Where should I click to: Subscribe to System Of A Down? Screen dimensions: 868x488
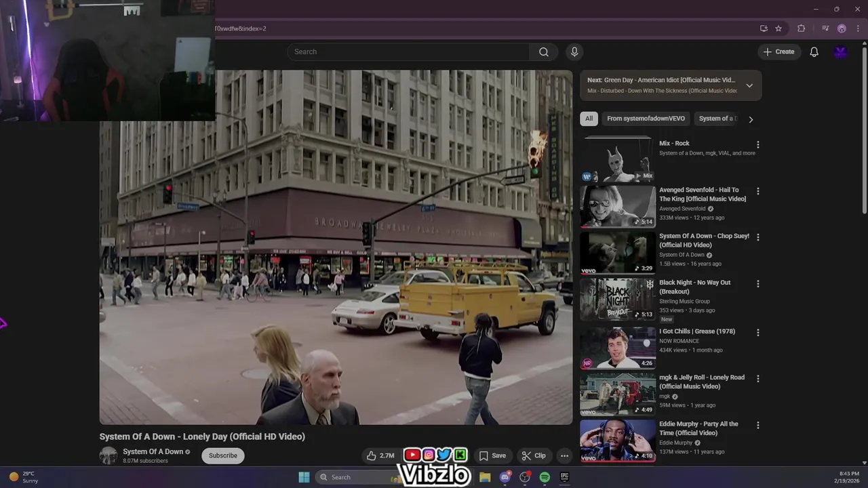pos(223,455)
